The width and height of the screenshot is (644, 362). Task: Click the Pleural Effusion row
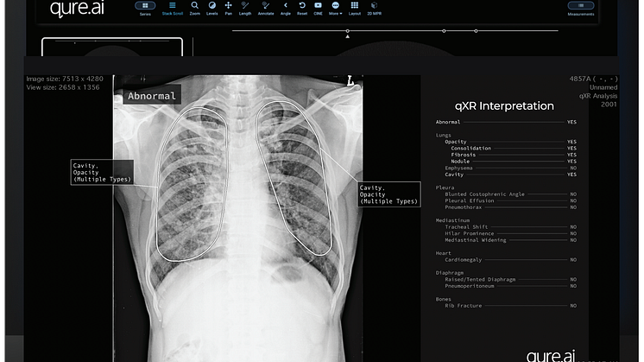(x=510, y=201)
